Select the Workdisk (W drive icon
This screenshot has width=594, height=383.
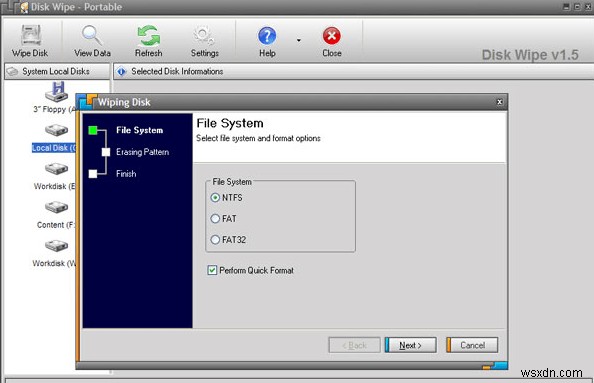tap(56, 245)
